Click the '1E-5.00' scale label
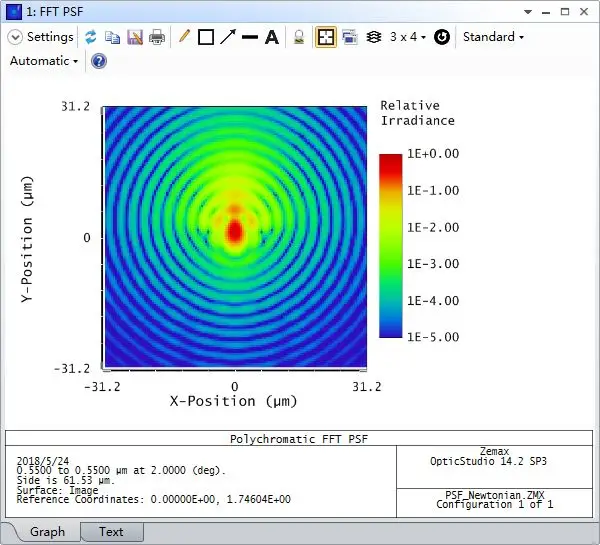 click(x=433, y=337)
